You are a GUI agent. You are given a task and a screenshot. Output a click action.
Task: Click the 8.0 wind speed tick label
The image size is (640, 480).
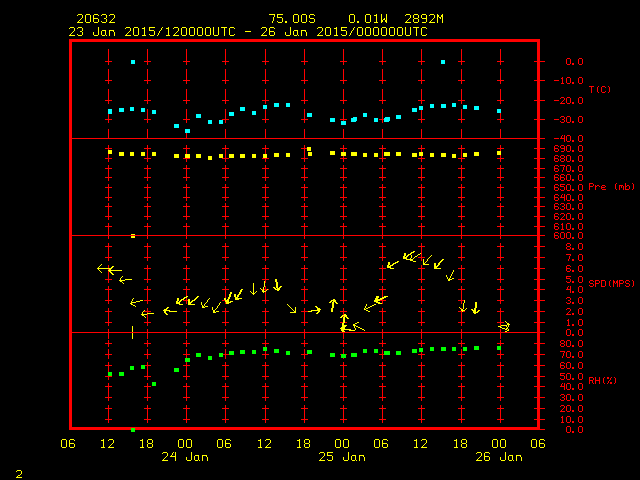(574, 247)
